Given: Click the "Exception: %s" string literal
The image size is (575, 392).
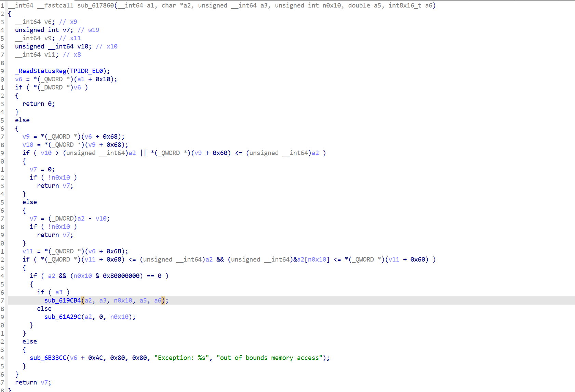Looking at the screenshot, I should click(182, 358).
